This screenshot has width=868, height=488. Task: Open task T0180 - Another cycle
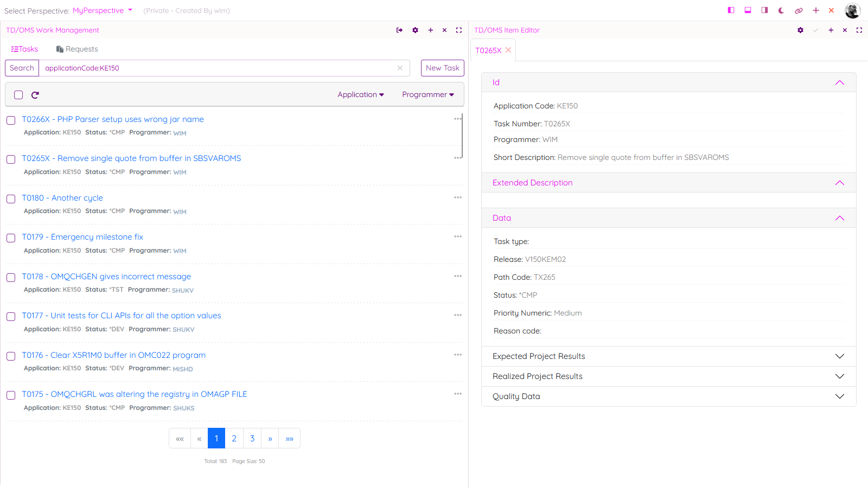pos(62,197)
